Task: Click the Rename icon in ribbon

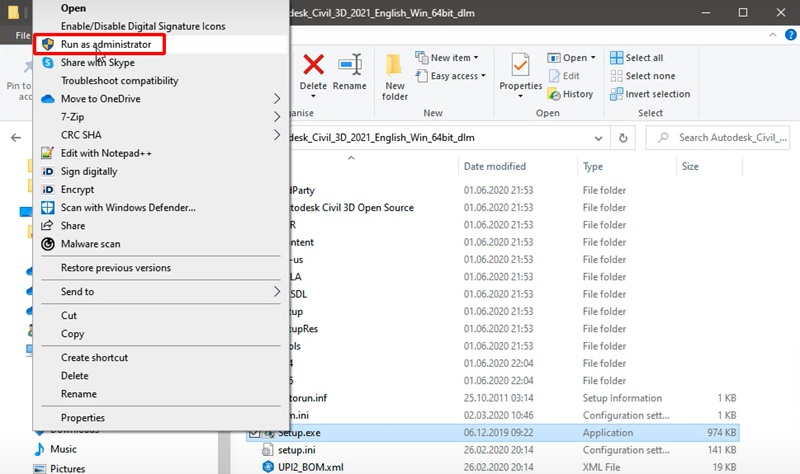Action: click(x=350, y=65)
